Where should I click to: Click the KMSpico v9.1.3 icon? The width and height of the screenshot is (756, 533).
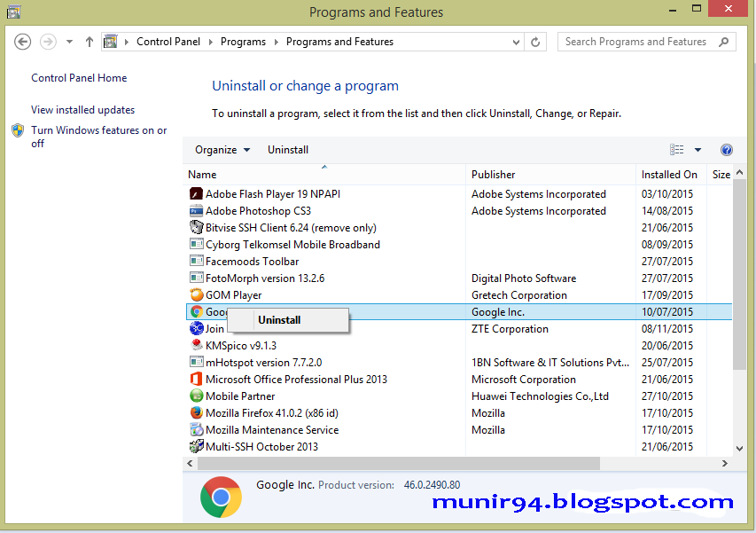tap(196, 345)
